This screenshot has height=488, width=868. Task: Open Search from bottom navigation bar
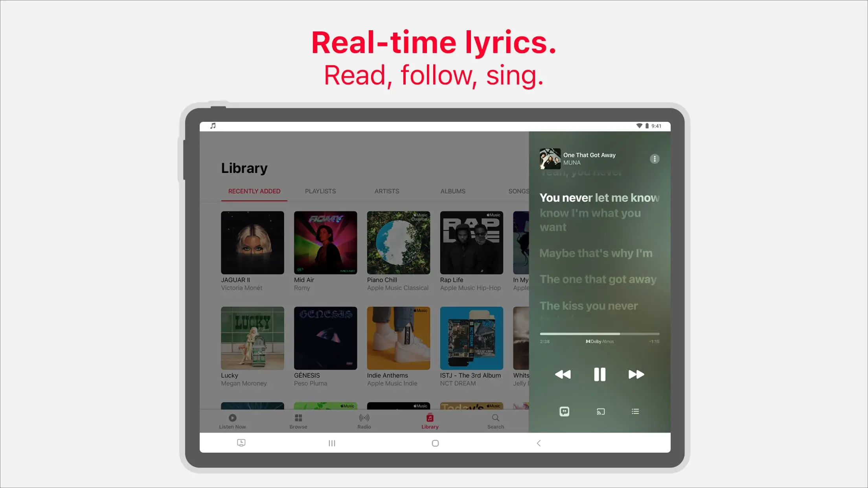tap(496, 421)
